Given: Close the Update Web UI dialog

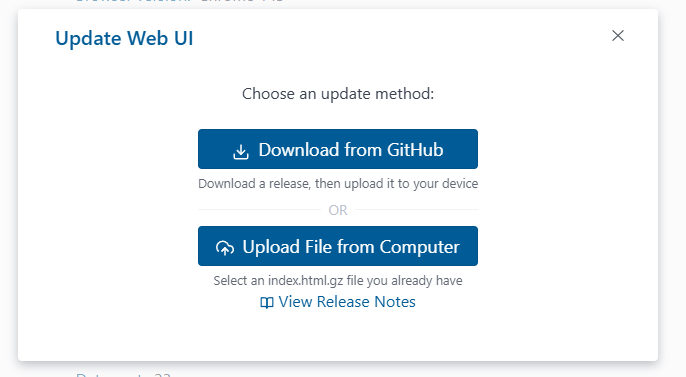Looking at the screenshot, I should click(x=618, y=35).
